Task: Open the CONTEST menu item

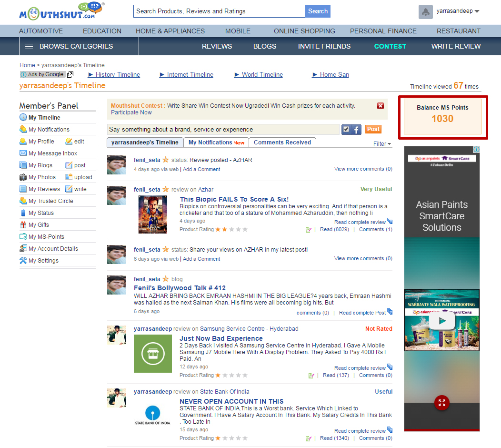Action: click(x=390, y=47)
